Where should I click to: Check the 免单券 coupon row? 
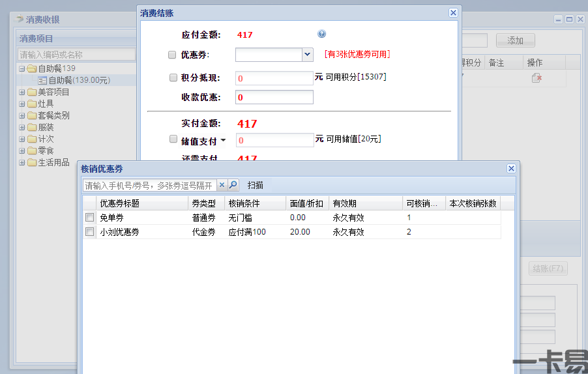[x=89, y=218]
